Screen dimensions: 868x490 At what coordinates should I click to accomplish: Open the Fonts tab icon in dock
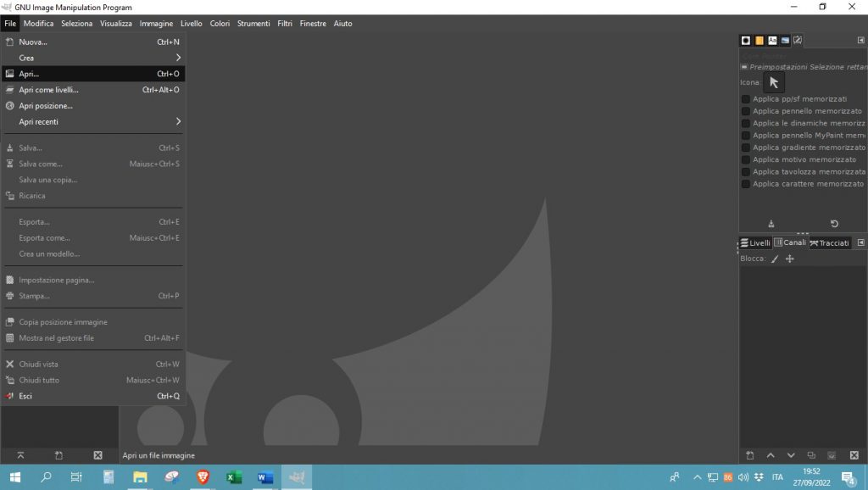click(772, 40)
